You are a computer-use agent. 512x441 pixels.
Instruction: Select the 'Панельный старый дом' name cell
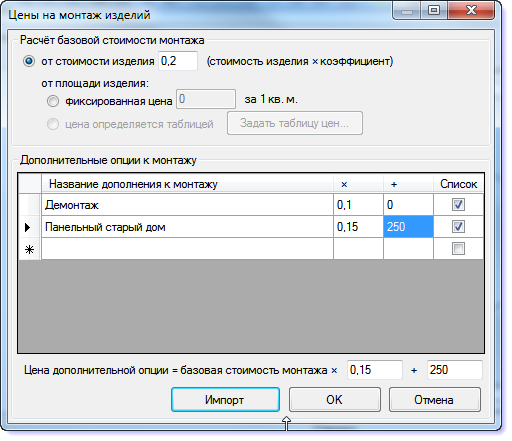pyautogui.click(x=187, y=227)
